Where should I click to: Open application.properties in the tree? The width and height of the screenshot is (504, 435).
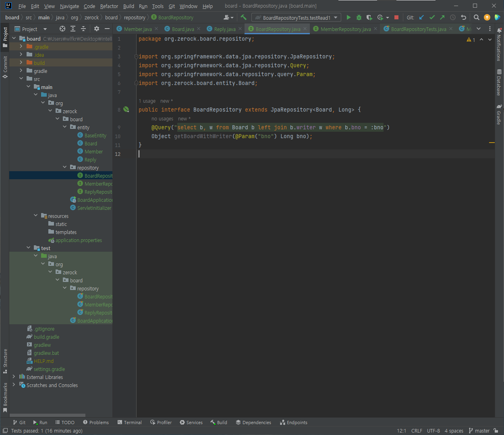[79, 240]
